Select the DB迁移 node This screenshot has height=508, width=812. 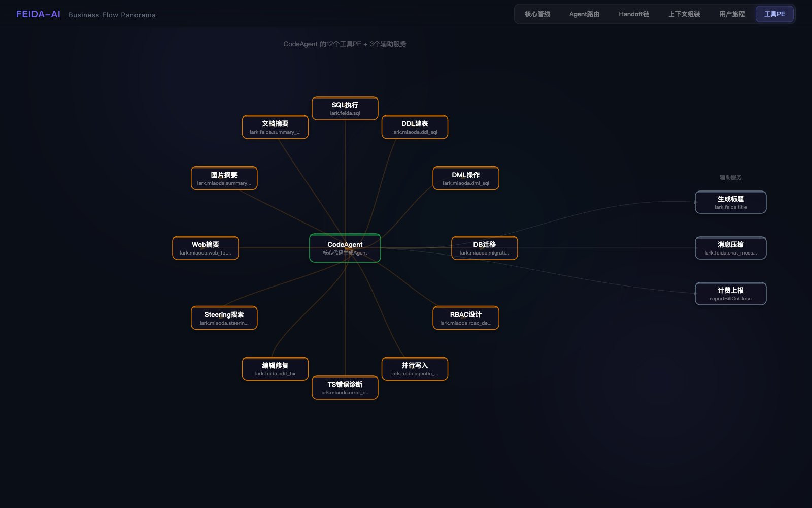pyautogui.click(x=485, y=248)
